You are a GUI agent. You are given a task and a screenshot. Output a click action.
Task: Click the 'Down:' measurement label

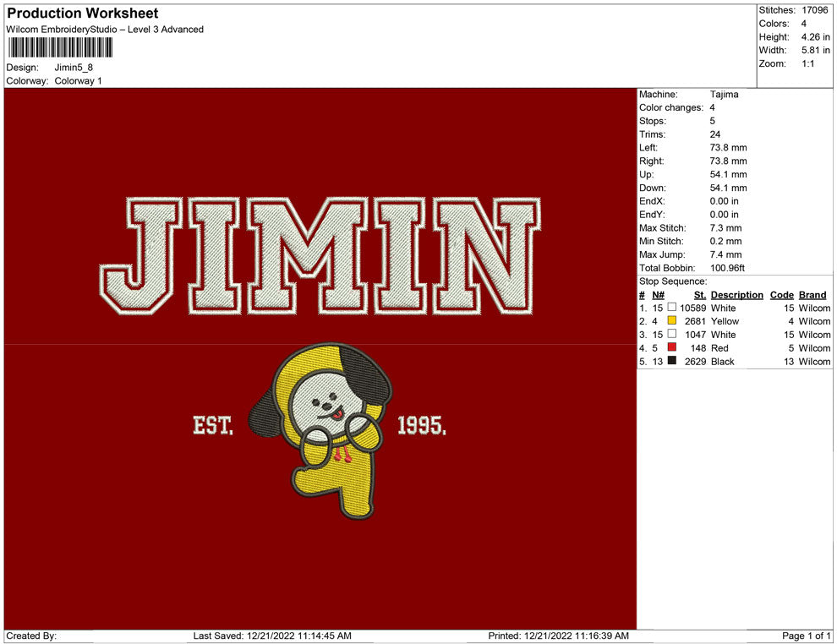point(653,188)
